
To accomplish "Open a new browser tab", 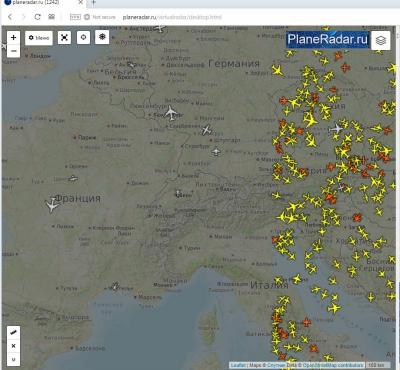I will pos(93,2).
